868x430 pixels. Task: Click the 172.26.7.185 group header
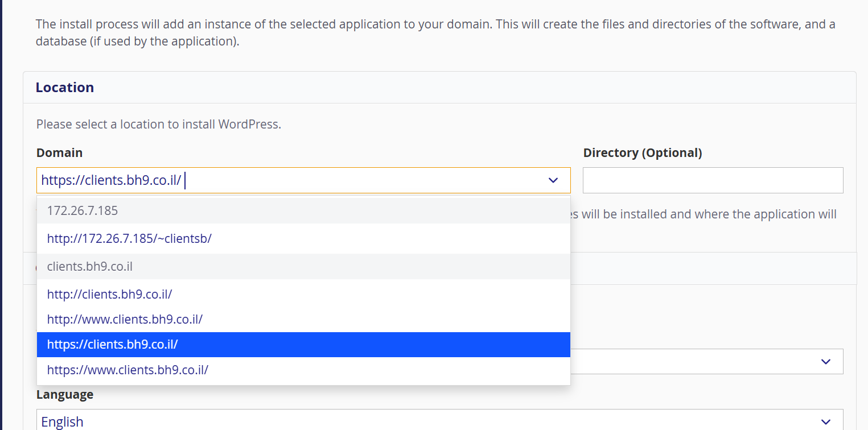(303, 210)
